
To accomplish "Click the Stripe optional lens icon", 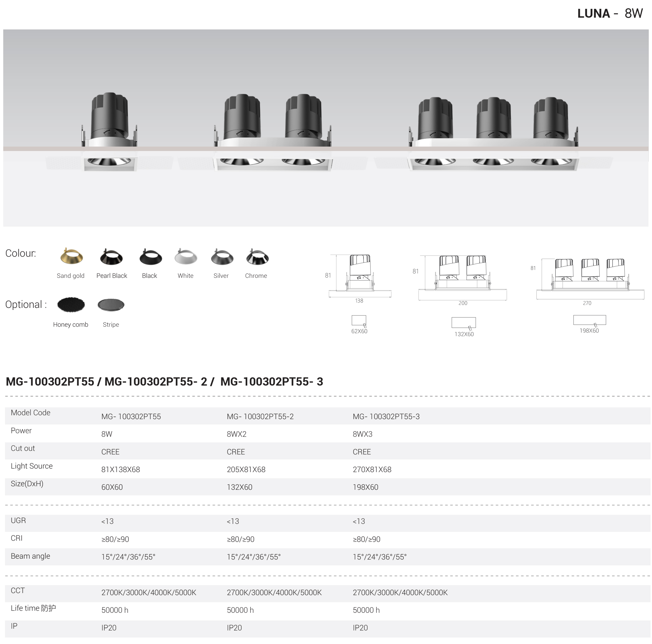I will point(111,305).
